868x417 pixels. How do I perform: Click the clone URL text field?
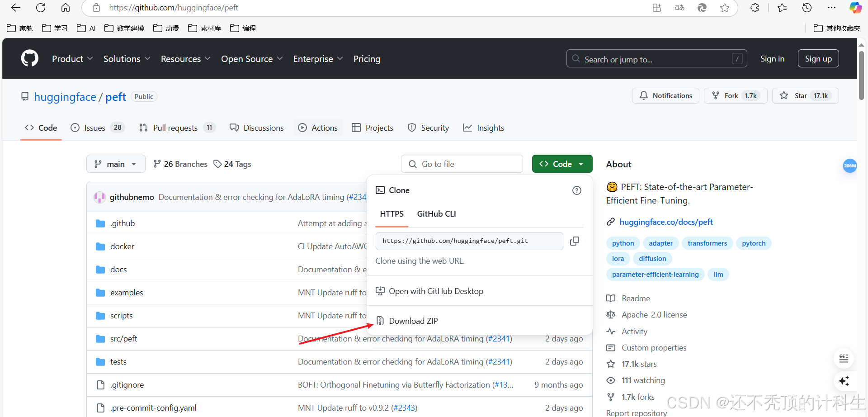point(469,241)
